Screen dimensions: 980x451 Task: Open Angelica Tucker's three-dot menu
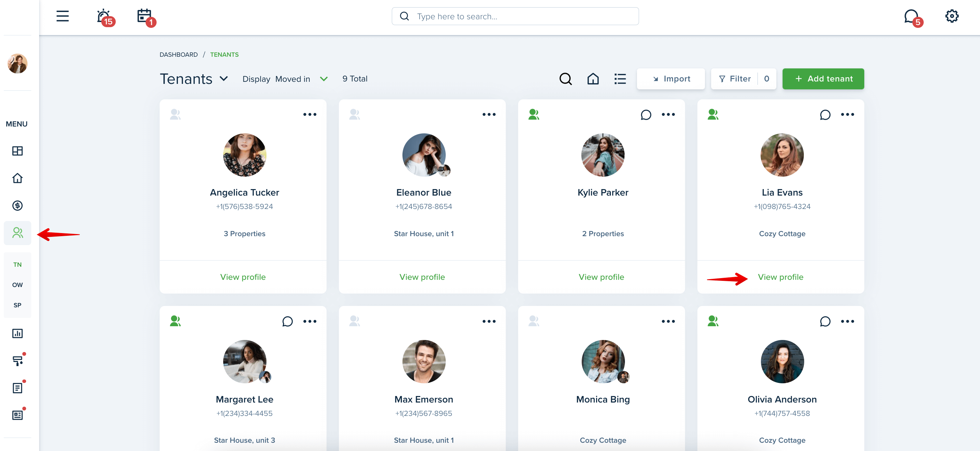[310, 114]
